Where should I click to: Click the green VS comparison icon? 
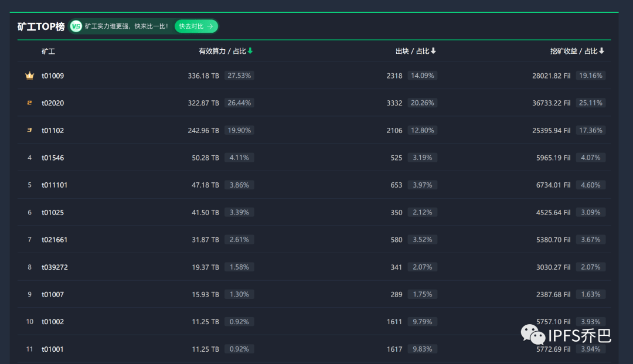click(x=76, y=26)
